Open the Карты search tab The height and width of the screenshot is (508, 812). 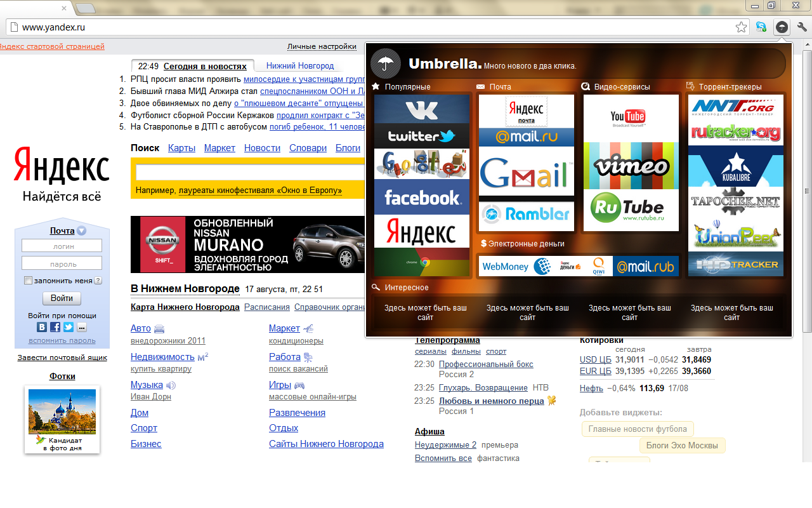(181, 148)
